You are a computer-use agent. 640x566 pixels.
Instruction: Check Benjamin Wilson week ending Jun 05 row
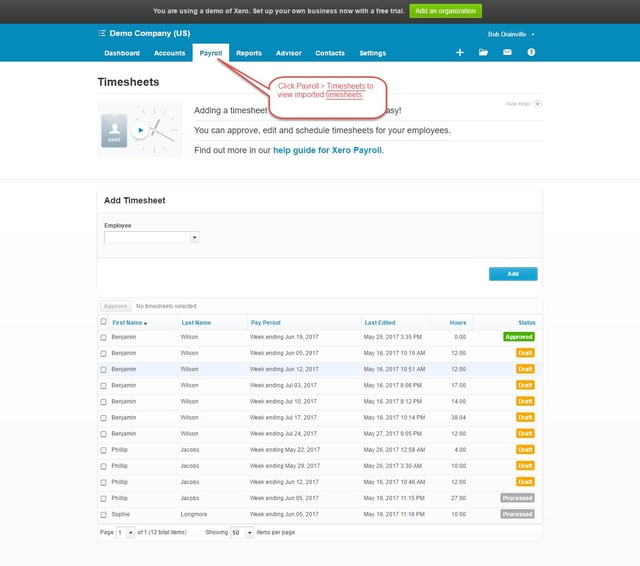click(x=103, y=353)
